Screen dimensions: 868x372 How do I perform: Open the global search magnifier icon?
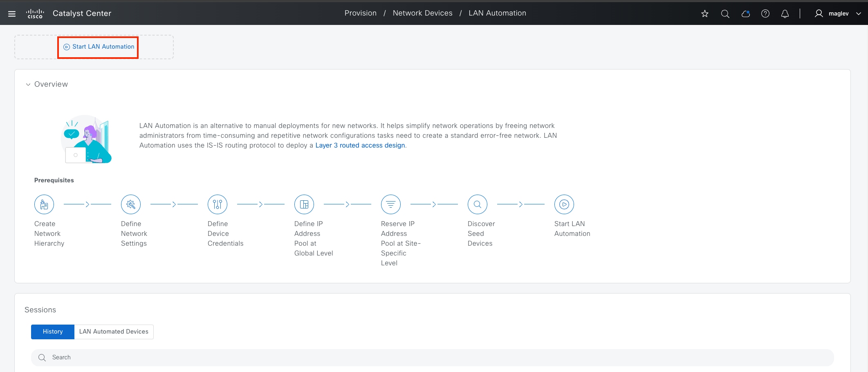(725, 13)
